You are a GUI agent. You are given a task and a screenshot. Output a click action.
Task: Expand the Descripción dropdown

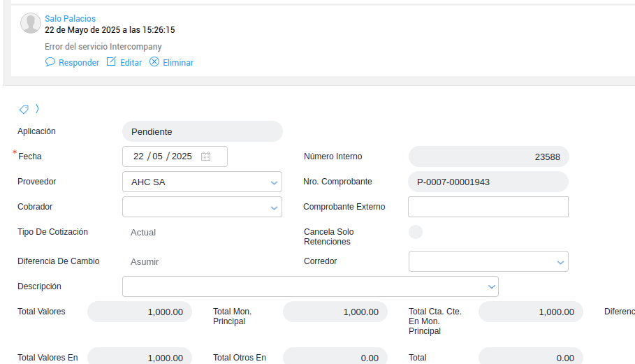click(490, 286)
